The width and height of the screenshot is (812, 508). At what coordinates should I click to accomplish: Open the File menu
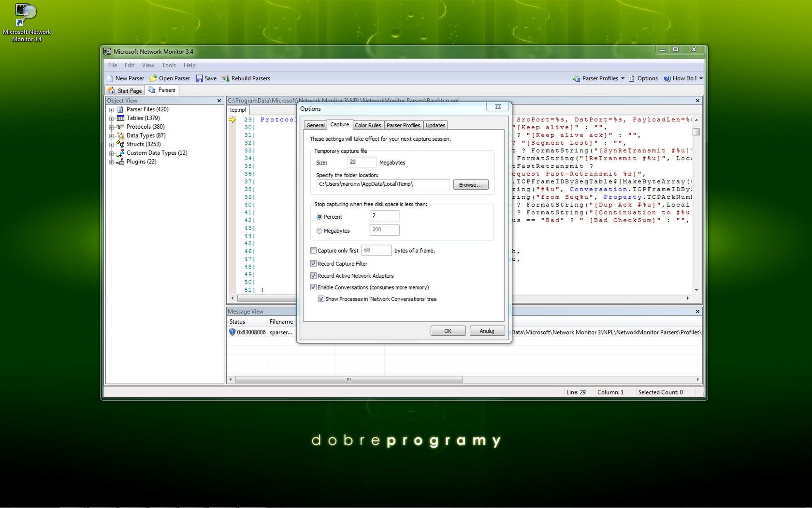pos(113,65)
